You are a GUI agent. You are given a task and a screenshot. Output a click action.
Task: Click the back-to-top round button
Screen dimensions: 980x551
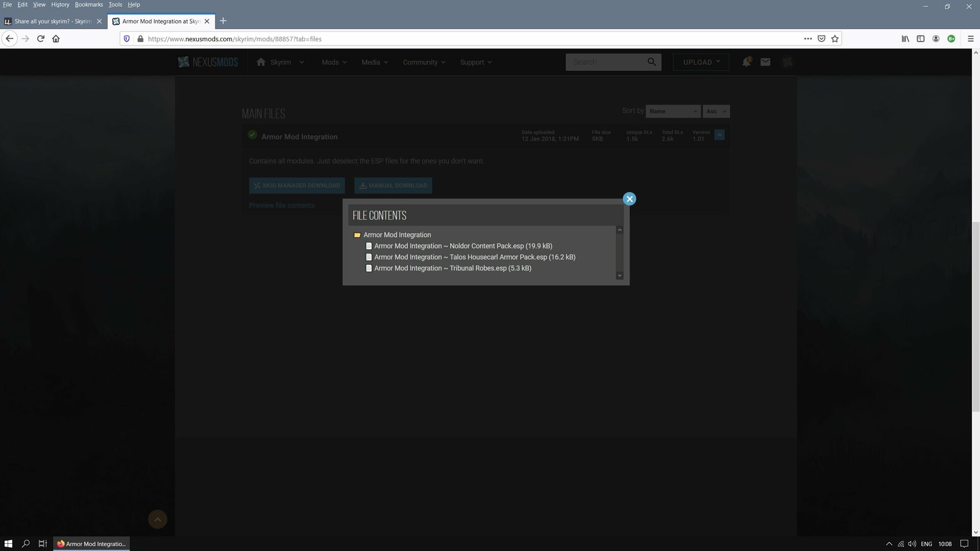click(x=158, y=519)
